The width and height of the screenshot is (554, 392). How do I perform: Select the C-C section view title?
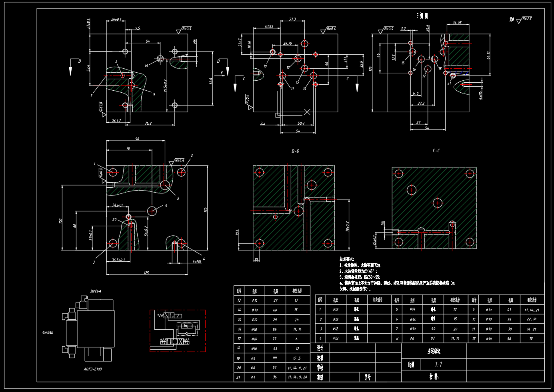click(436, 151)
